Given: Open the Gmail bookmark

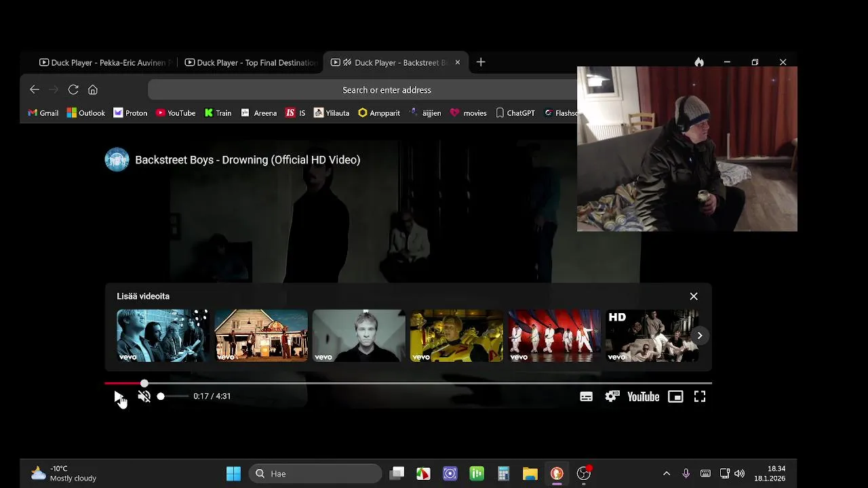Looking at the screenshot, I should (43, 113).
